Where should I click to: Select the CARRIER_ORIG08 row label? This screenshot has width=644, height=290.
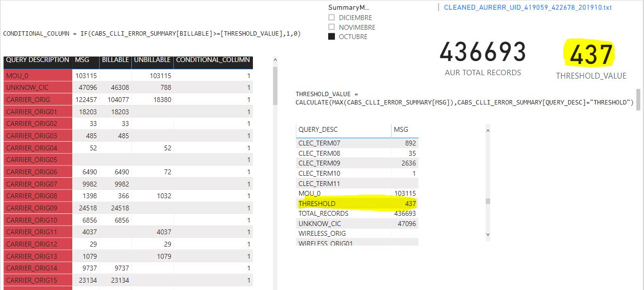pyautogui.click(x=32, y=195)
